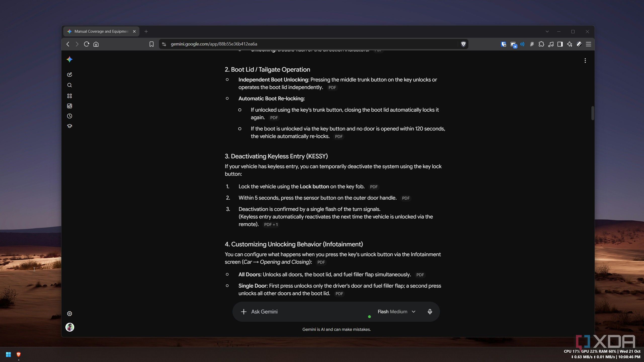The width and height of the screenshot is (644, 362).
Task: Open the conversation three-dot options menu
Action: pos(585,61)
